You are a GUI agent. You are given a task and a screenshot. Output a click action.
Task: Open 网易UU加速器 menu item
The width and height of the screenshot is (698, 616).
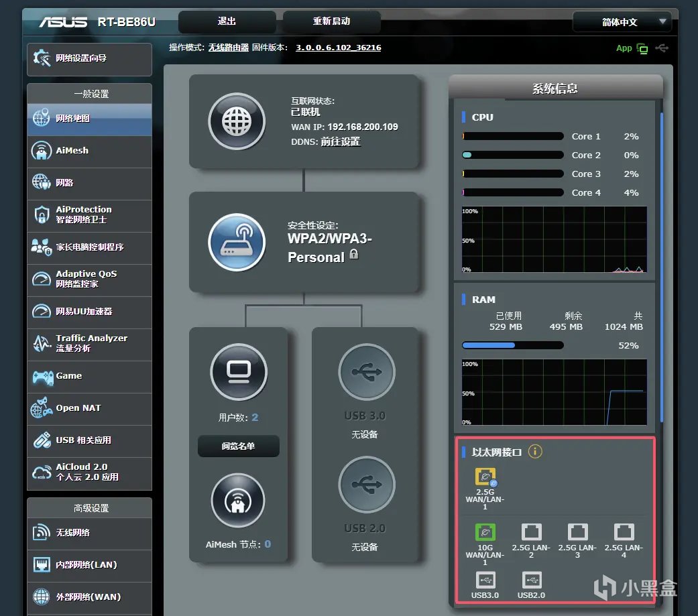pos(89,312)
